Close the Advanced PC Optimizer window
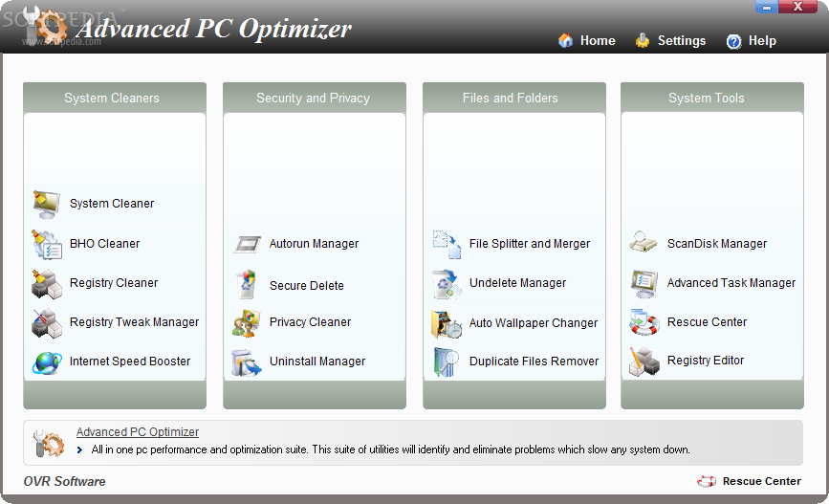This screenshot has height=504, width=829. (797, 7)
